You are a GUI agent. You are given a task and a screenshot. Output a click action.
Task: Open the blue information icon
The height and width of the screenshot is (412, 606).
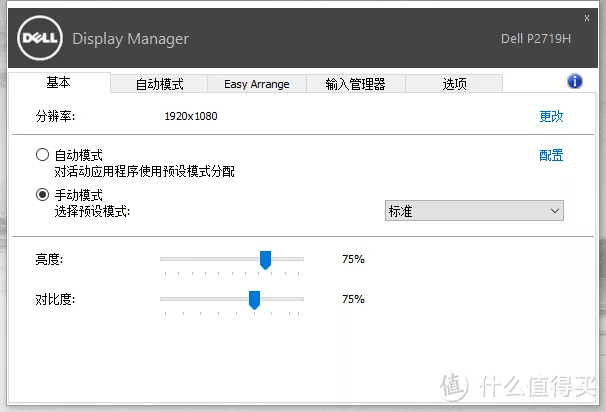(x=575, y=82)
